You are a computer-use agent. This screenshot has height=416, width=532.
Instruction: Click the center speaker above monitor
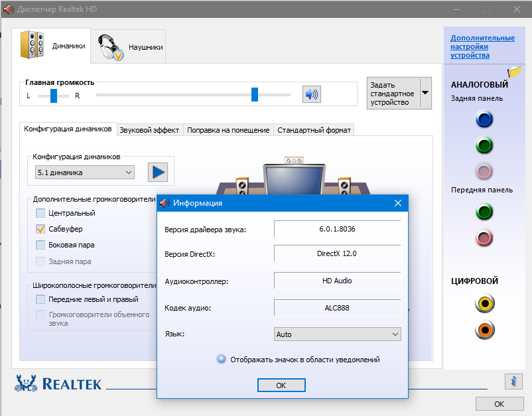(x=294, y=160)
